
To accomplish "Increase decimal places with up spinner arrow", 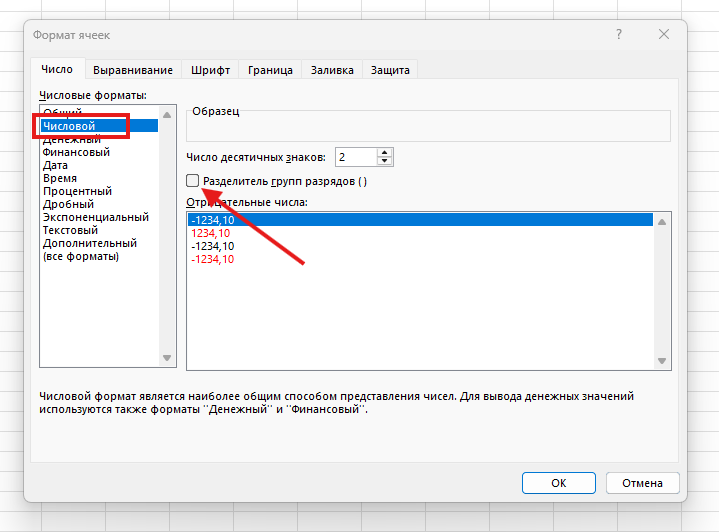I will coord(386,153).
